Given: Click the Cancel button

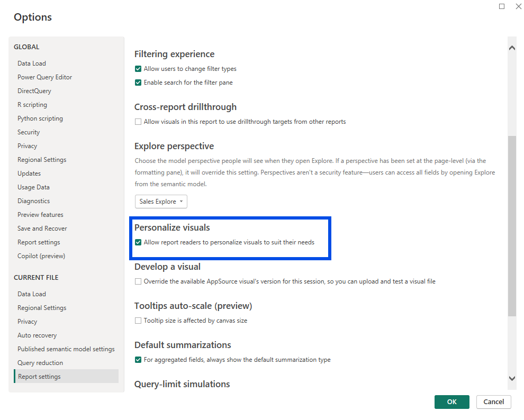Looking at the screenshot, I should point(494,402).
